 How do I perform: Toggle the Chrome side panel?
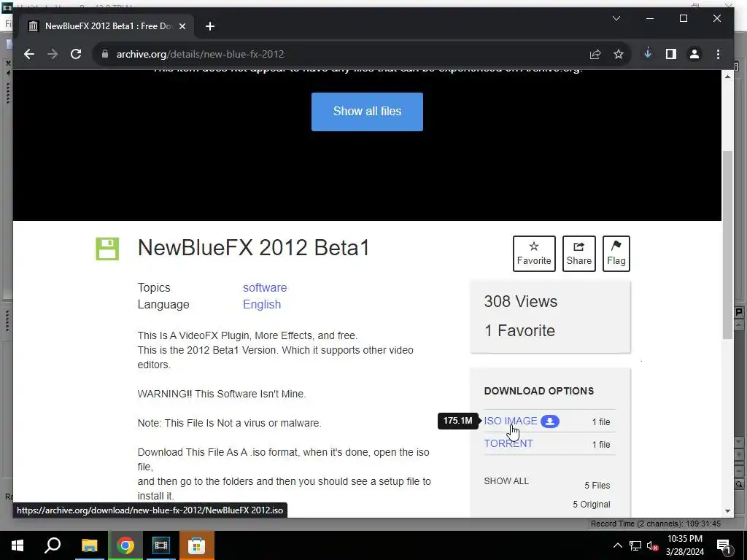pos(671,54)
